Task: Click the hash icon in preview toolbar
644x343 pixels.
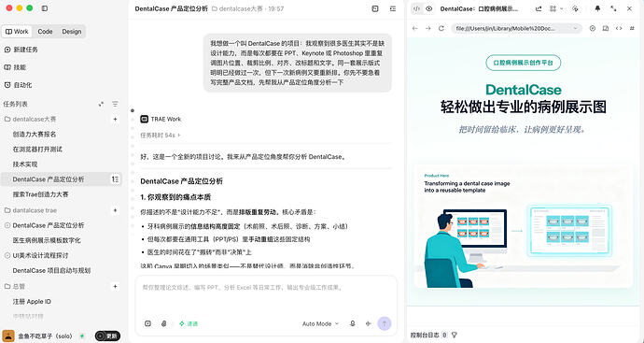Action: (632, 28)
